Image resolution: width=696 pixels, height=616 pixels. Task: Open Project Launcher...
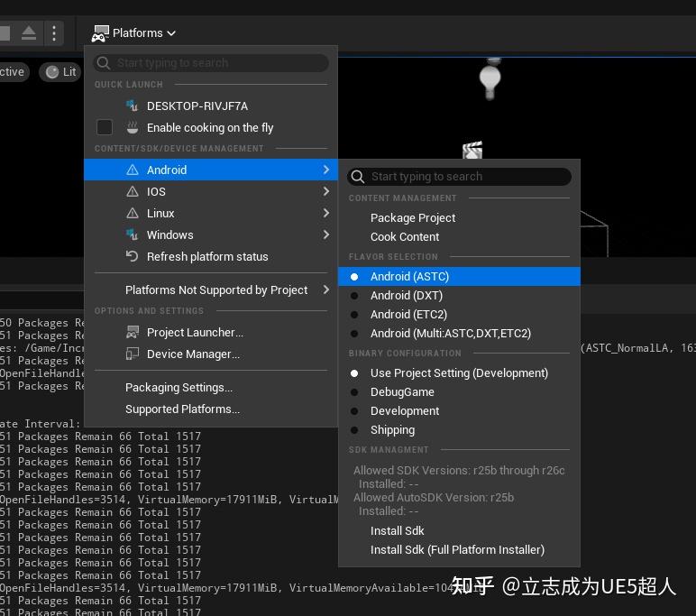pos(211,332)
